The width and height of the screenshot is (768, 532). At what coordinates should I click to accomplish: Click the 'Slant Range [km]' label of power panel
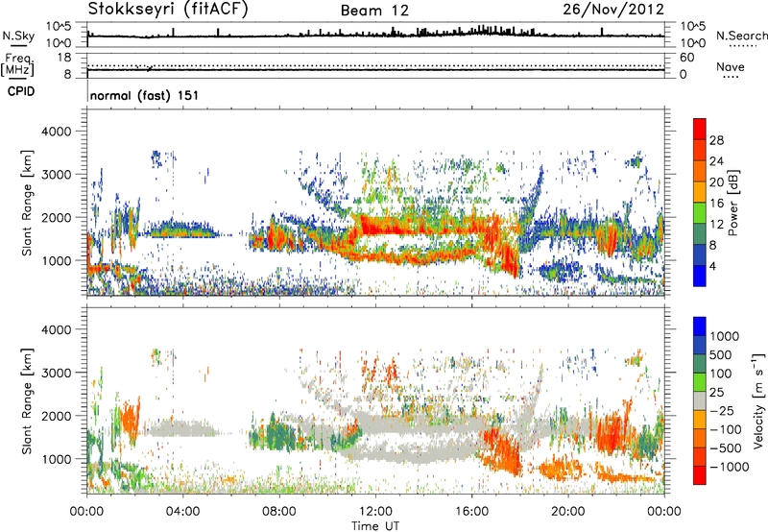(x=27, y=203)
